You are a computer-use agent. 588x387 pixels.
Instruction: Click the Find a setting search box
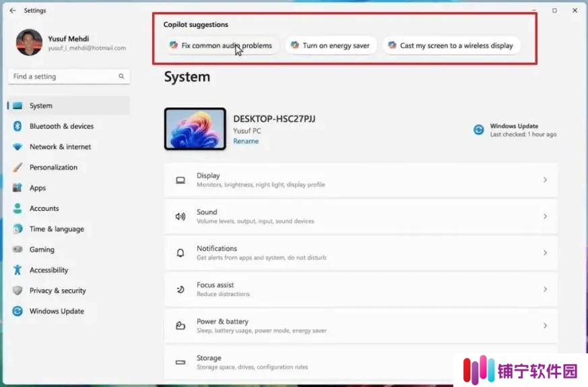(69, 77)
